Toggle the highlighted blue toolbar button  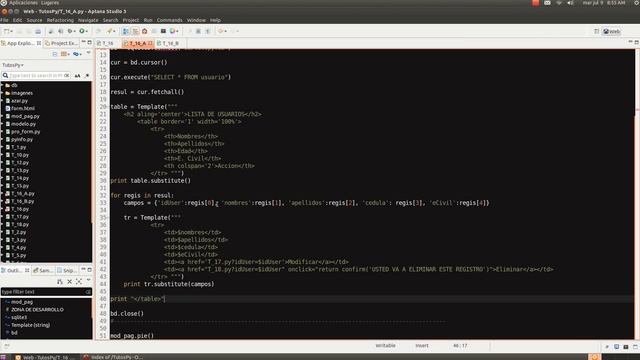[x=126, y=31]
